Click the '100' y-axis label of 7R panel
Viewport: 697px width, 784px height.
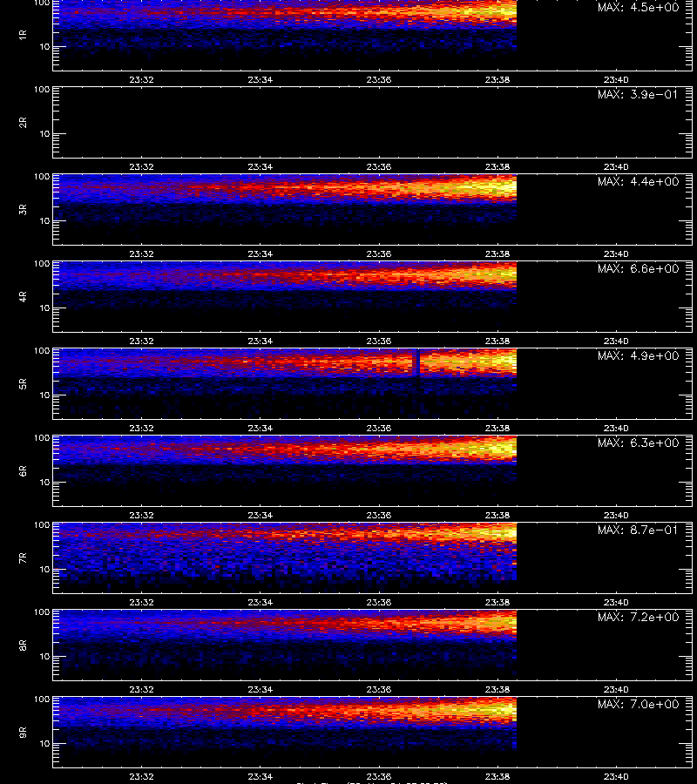tap(42, 525)
